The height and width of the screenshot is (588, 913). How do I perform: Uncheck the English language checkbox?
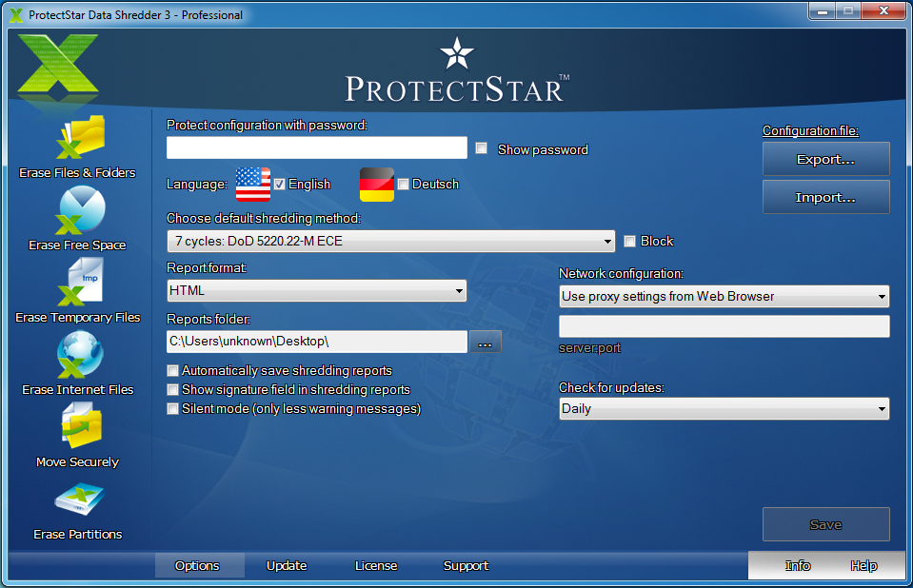pyautogui.click(x=280, y=184)
